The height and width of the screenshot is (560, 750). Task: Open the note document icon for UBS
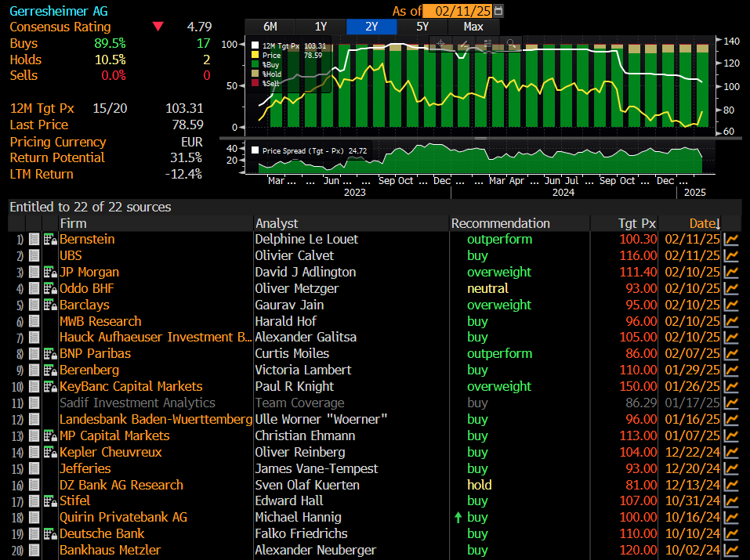34,256
